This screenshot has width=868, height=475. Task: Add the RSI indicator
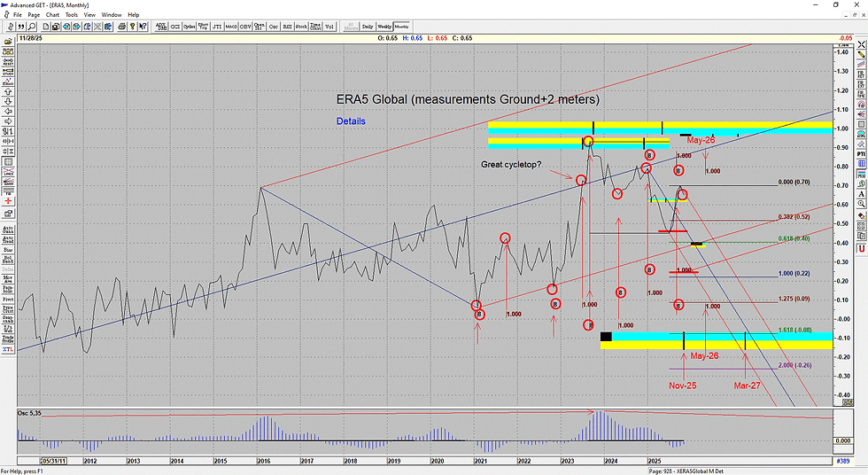pos(287,27)
